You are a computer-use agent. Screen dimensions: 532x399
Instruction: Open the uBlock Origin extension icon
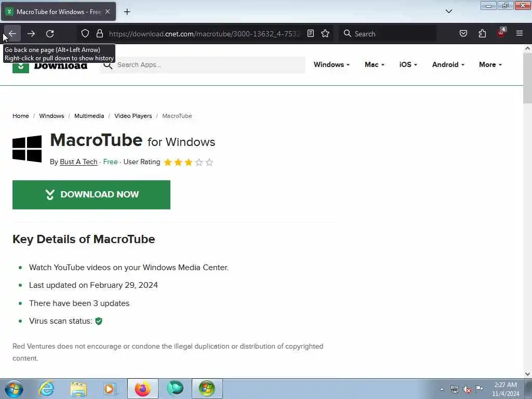[501, 33]
